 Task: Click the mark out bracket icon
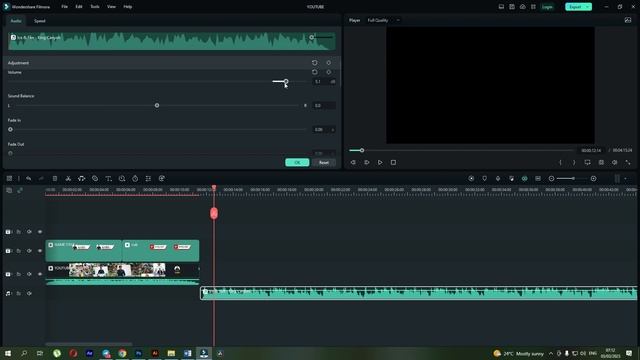pyautogui.click(x=574, y=162)
